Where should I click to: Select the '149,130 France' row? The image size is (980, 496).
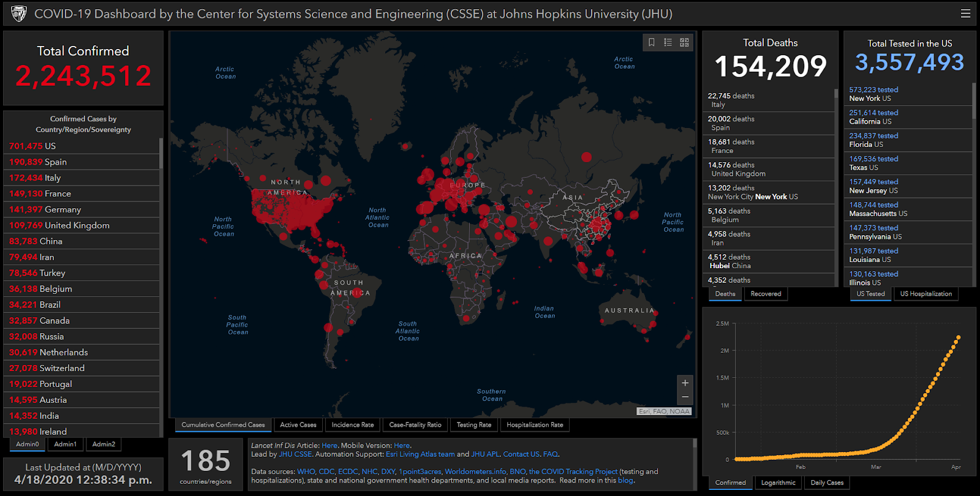[x=82, y=194]
